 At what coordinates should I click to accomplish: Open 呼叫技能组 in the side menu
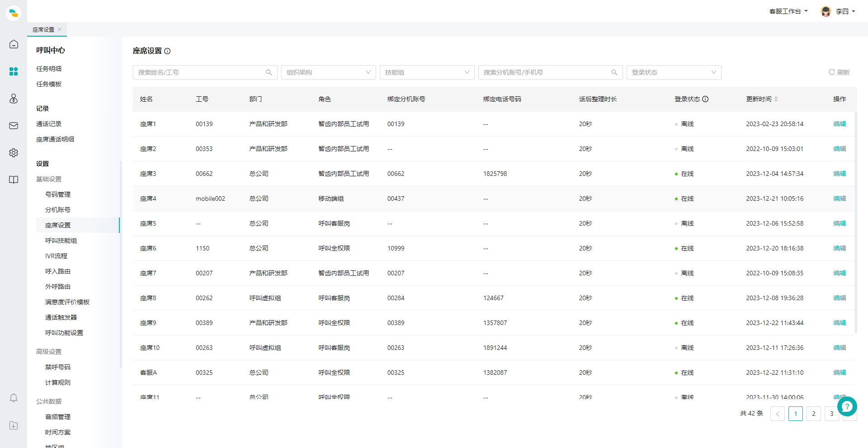[61, 241]
